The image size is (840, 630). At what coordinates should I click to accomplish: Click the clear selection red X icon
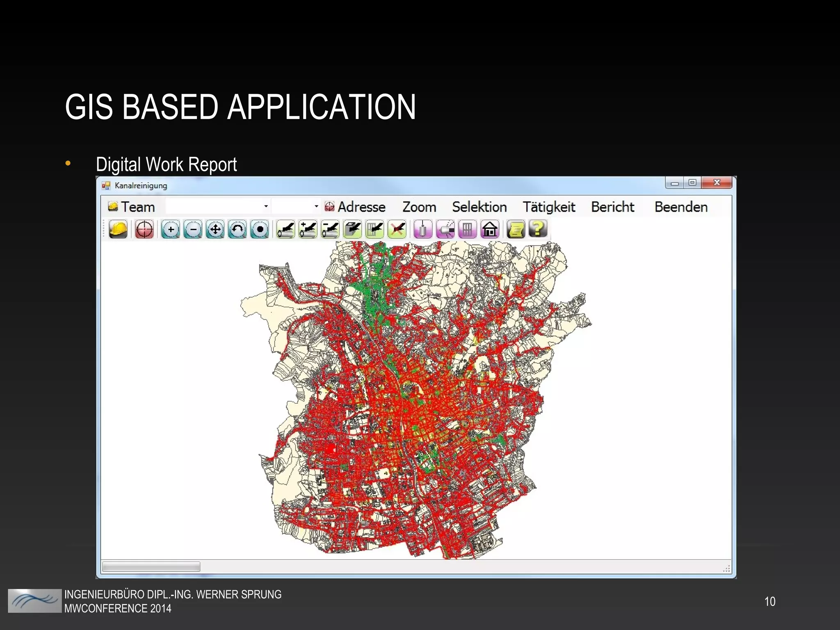397,229
